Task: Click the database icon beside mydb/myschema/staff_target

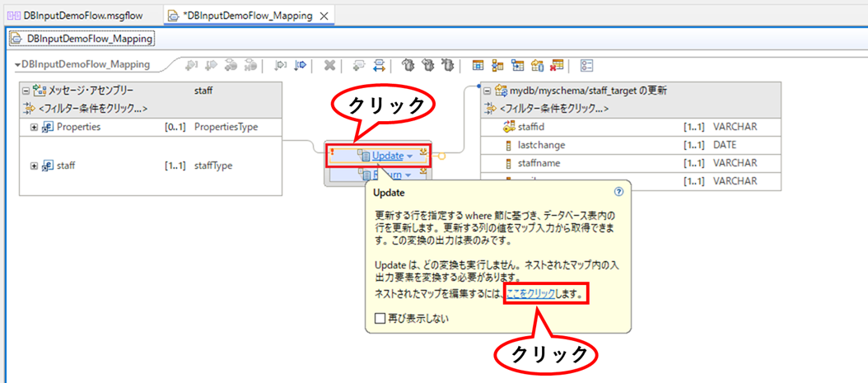Action: tap(501, 91)
